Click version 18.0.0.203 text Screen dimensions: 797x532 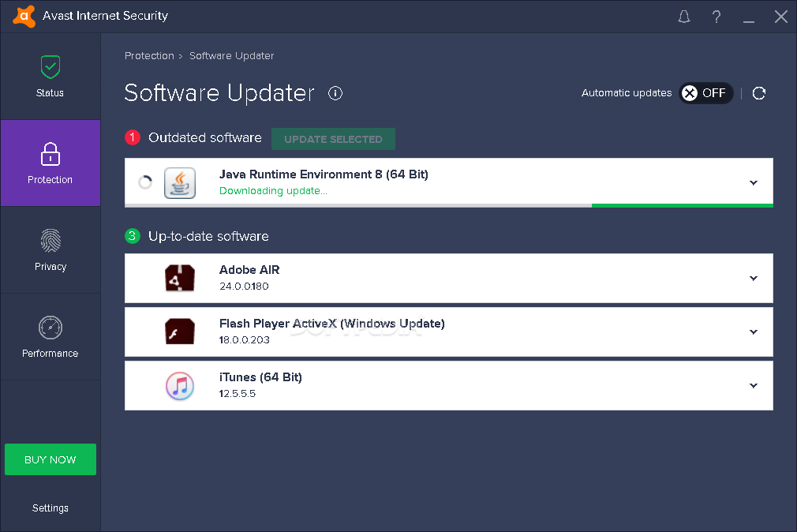(245, 339)
